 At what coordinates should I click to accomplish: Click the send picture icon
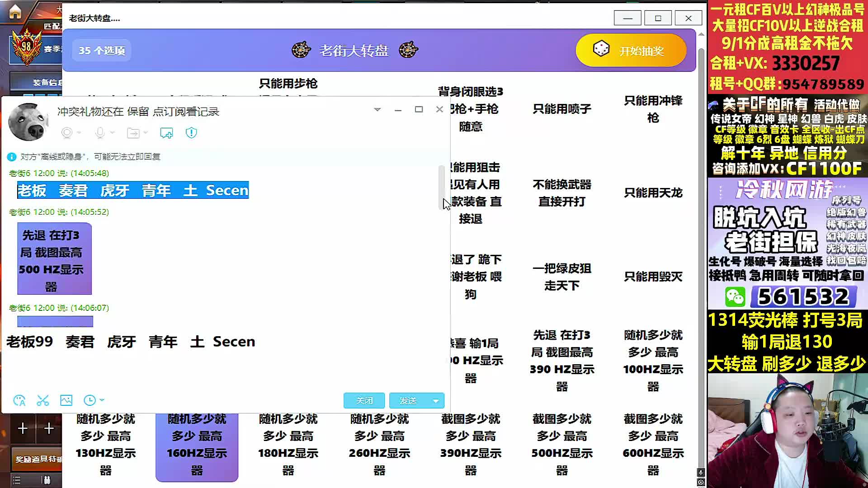66,400
